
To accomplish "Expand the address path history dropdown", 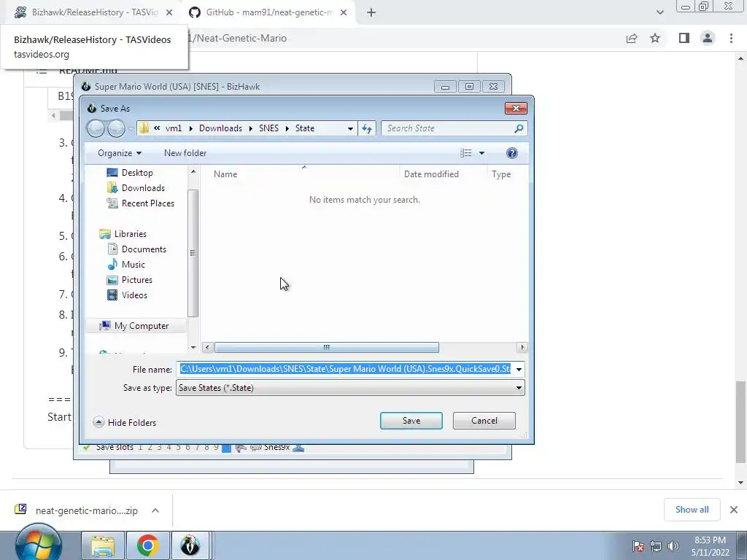I will point(350,128).
